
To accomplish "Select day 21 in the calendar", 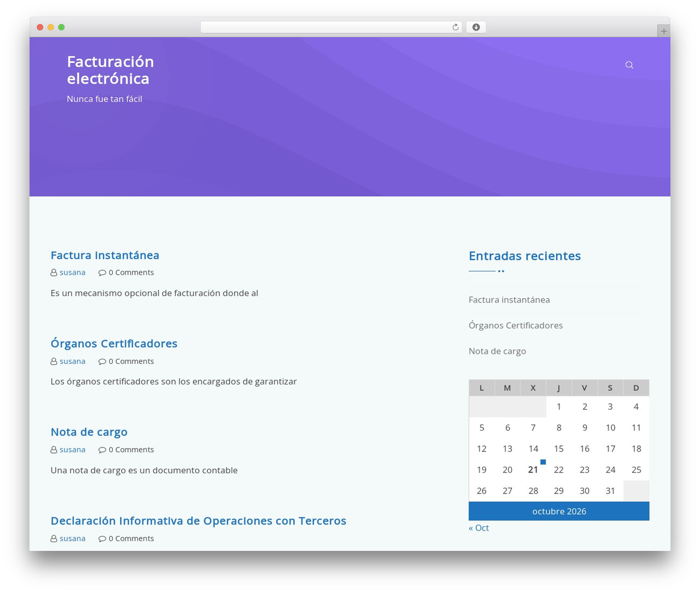I will pyautogui.click(x=533, y=470).
